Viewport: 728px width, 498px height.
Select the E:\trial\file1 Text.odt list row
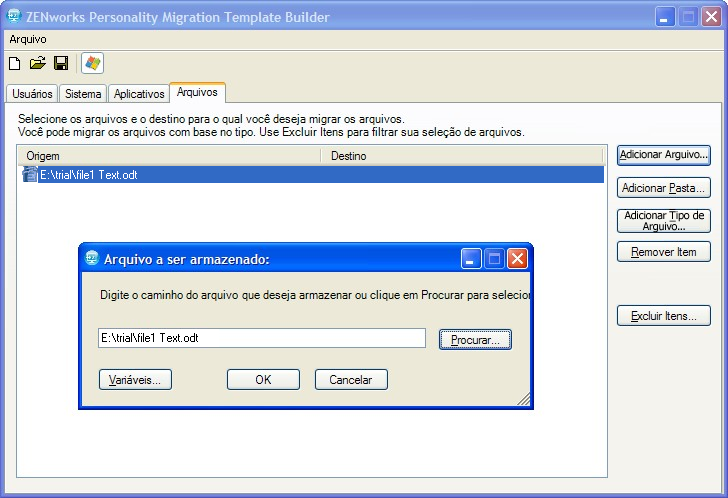313,175
